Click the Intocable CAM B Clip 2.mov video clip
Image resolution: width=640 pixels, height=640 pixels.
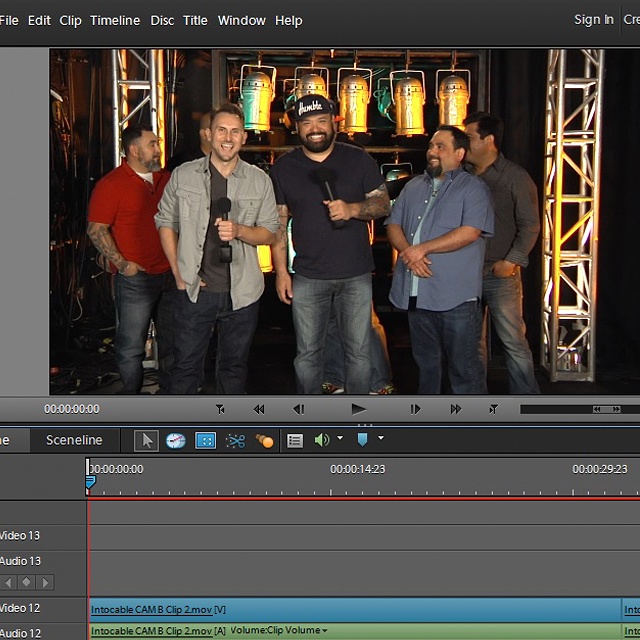(x=350, y=609)
